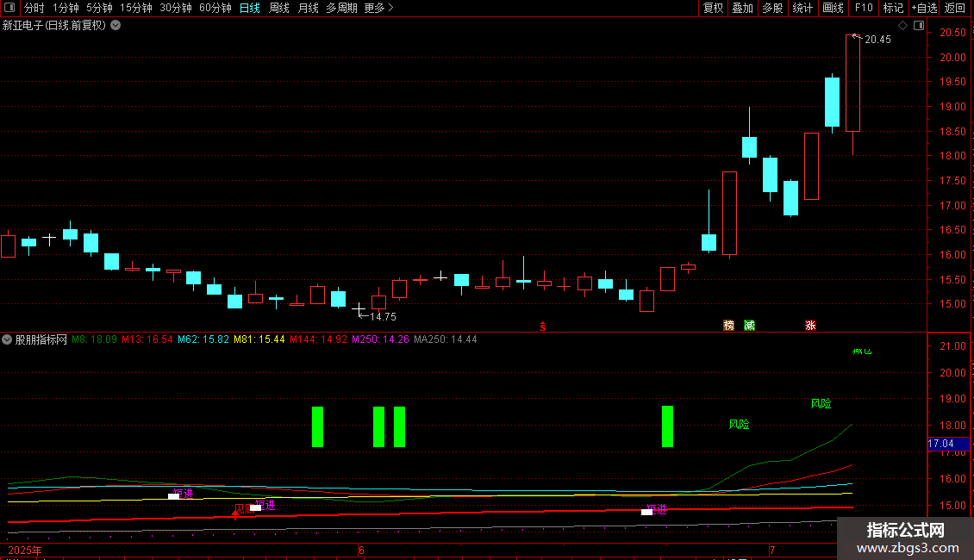Click the month 7 axis marker

coord(772,550)
